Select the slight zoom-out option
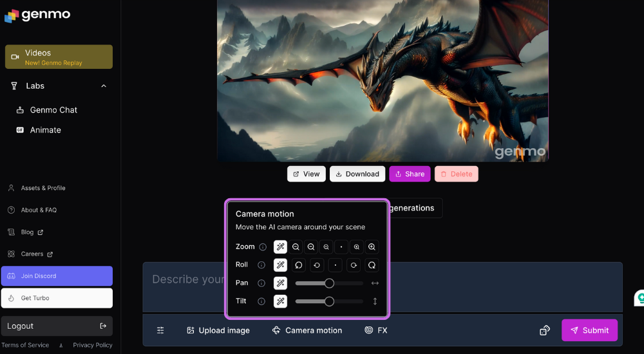This screenshot has height=354, width=644. click(326, 247)
